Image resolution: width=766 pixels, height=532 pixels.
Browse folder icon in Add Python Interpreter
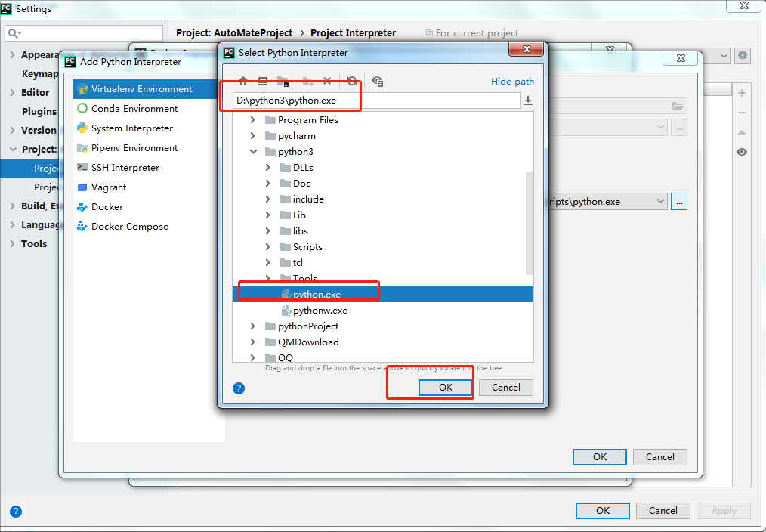click(678, 106)
